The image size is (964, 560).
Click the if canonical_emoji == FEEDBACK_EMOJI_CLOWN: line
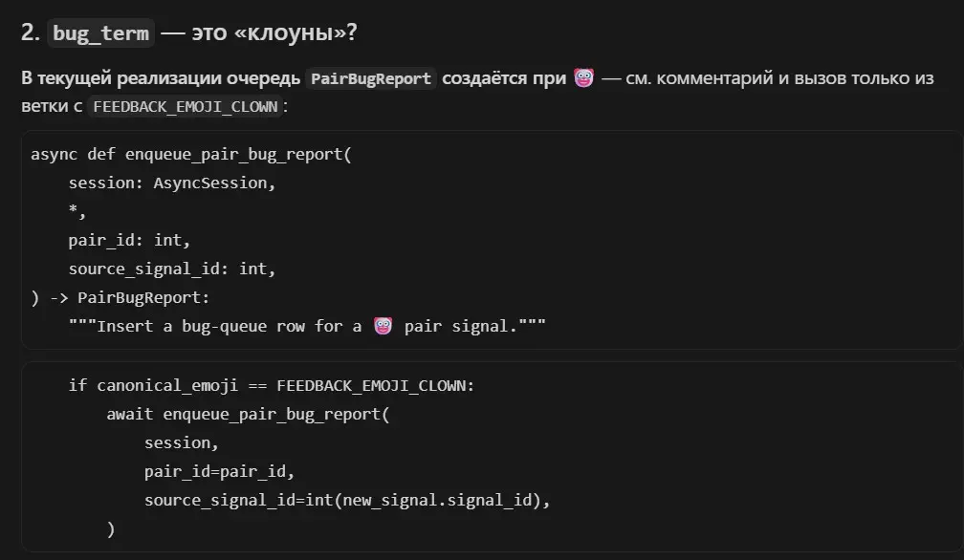coord(272,386)
